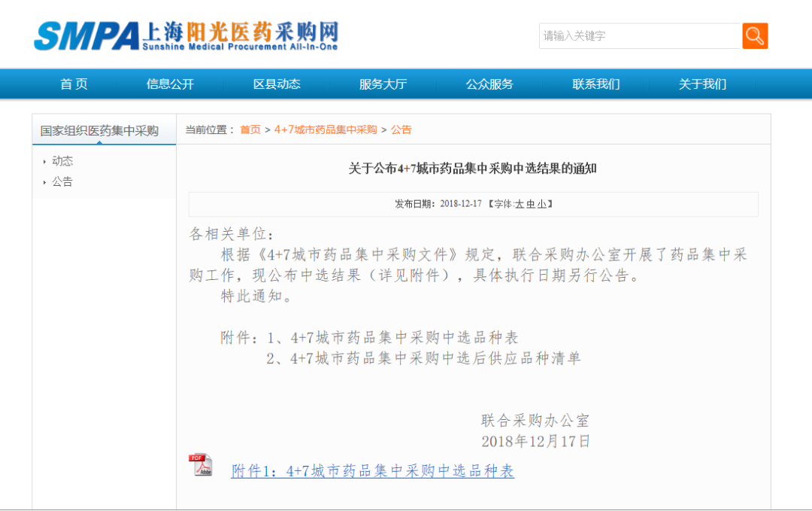Open the 联系我们 navigation menu
The width and height of the screenshot is (812, 511).
pos(596,84)
